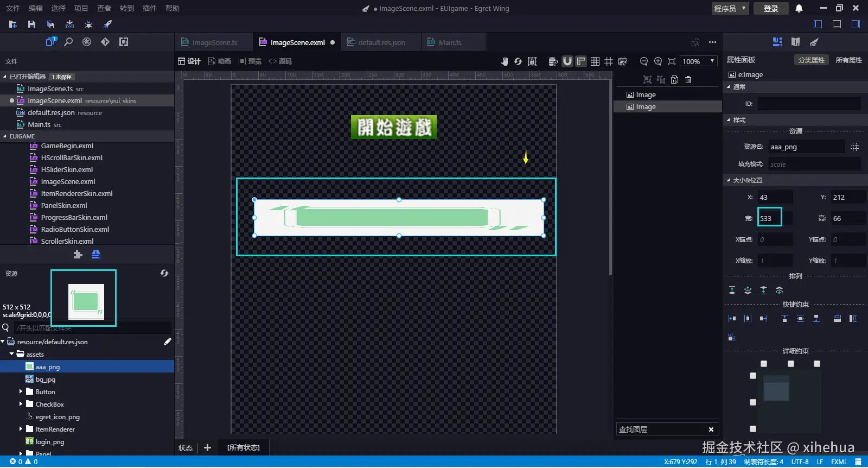The height and width of the screenshot is (468, 868).
Task: Expand the Button resource folder
Action: coord(21,391)
